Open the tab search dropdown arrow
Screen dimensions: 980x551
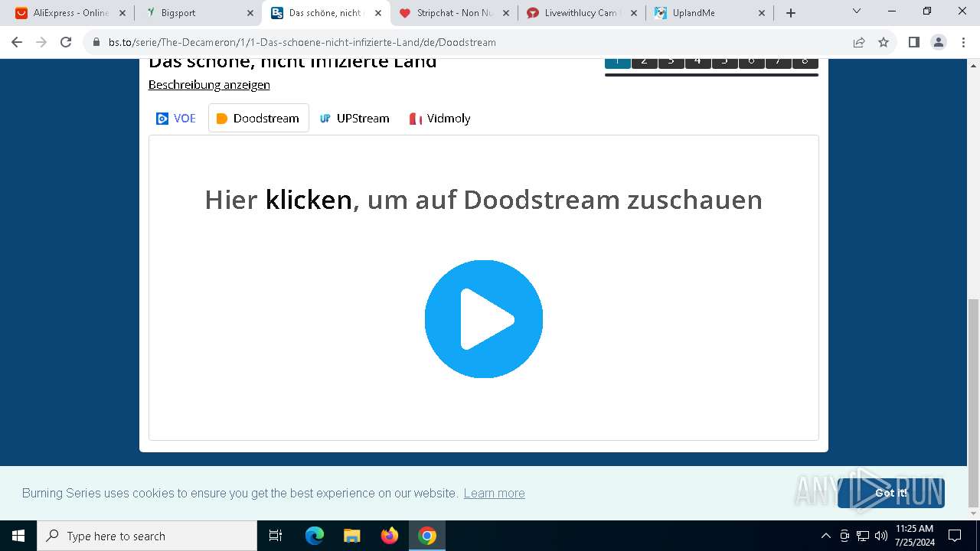(857, 11)
